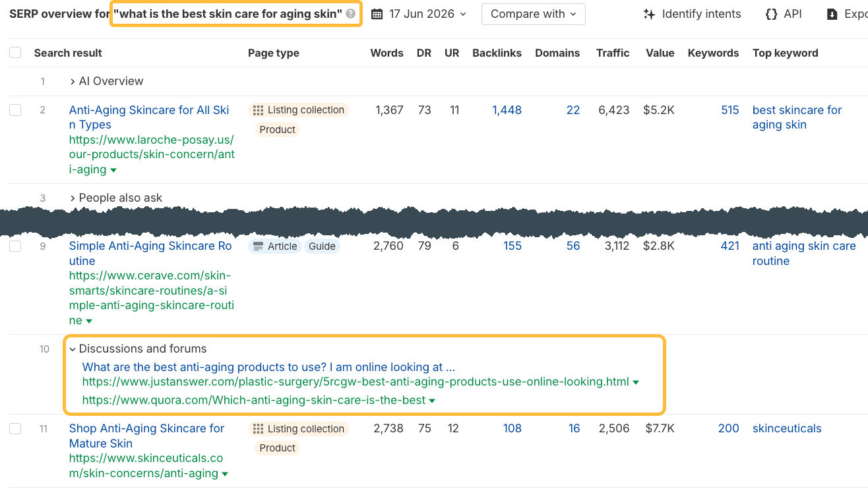Viewport: 868px width, 489px height.
Task: Open the Anti-Aging Skincare for All Skin Types link
Action: coord(149,117)
